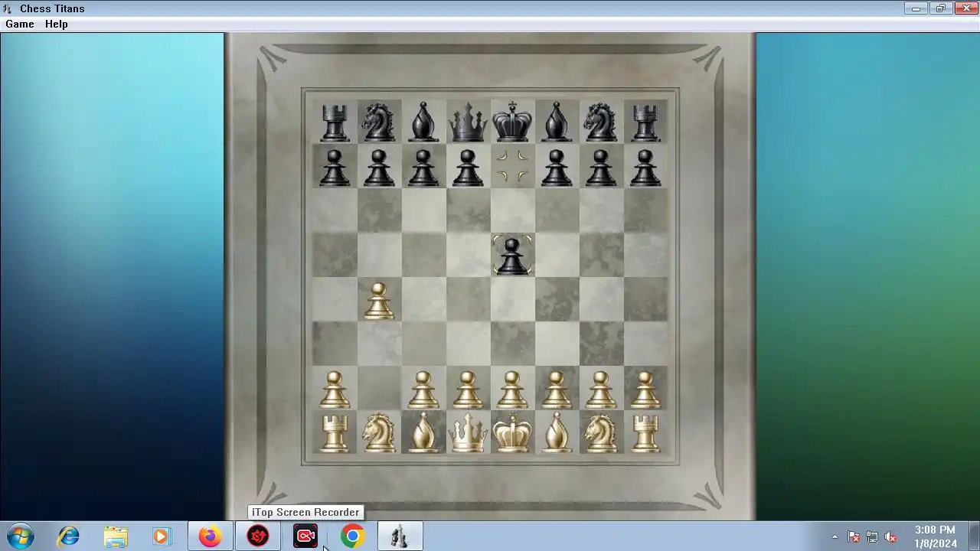Viewport: 980px width, 551px height.
Task: Select the white pawn on f2
Action: (557, 390)
